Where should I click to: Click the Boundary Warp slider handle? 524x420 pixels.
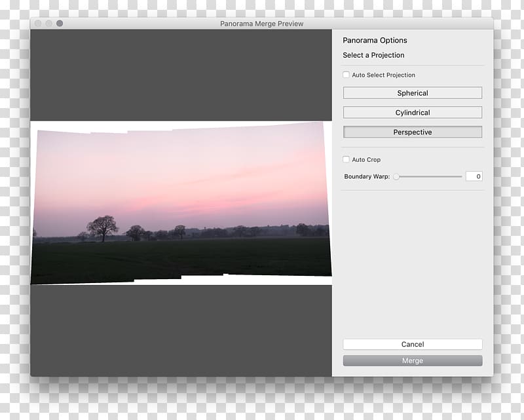coord(396,176)
